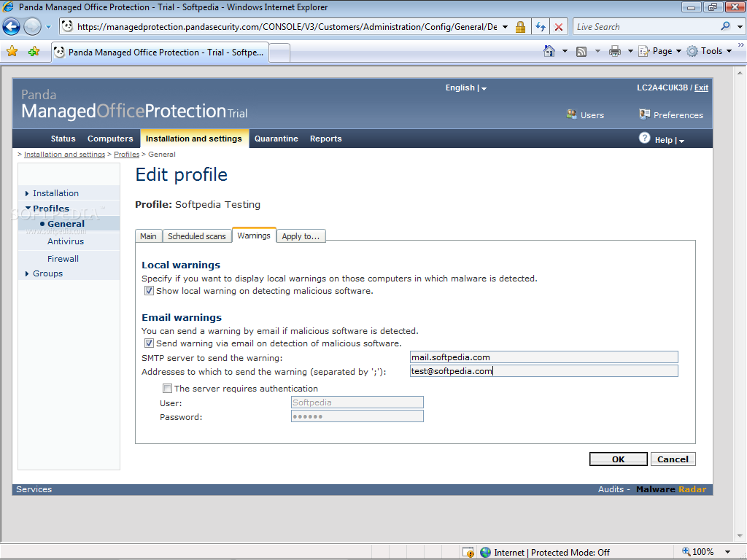Select the Panda Managed Office Protection browser tab
Screen dimensions: 747x560
[160, 52]
